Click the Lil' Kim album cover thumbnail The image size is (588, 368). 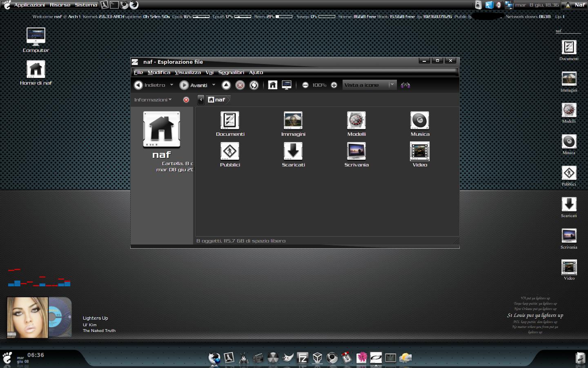pos(27,317)
